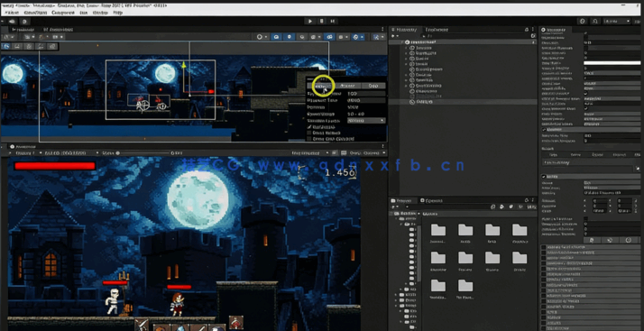Toggle the Emission module checkbox in Inspector
The height and width of the screenshot is (331, 644).
tap(545, 130)
